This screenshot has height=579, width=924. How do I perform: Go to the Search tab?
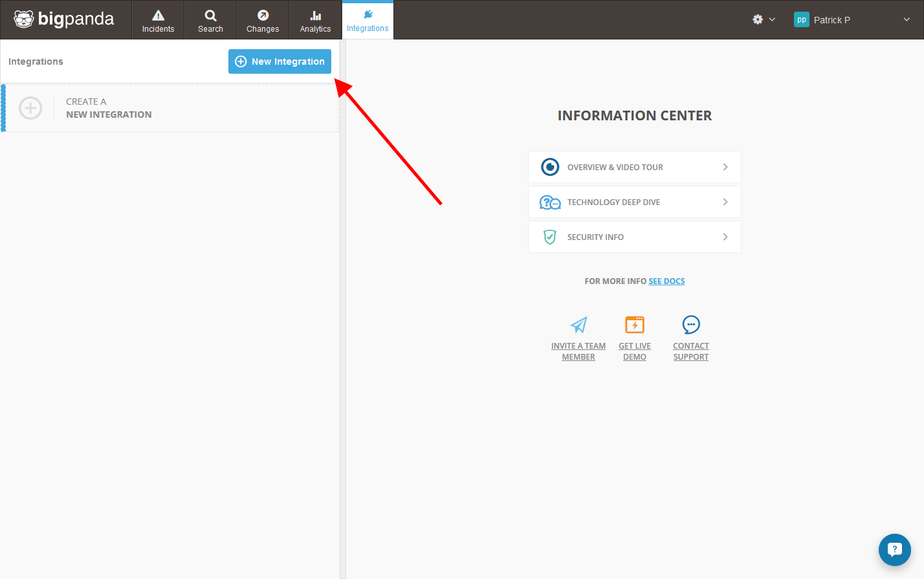(x=210, y=21)
